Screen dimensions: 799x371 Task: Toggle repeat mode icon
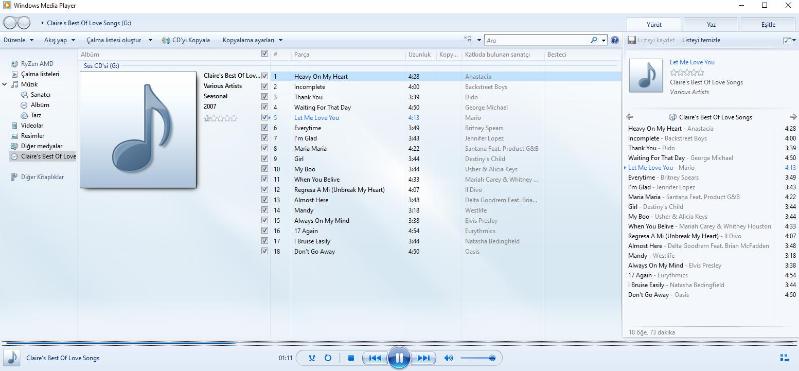click(328, 358)
